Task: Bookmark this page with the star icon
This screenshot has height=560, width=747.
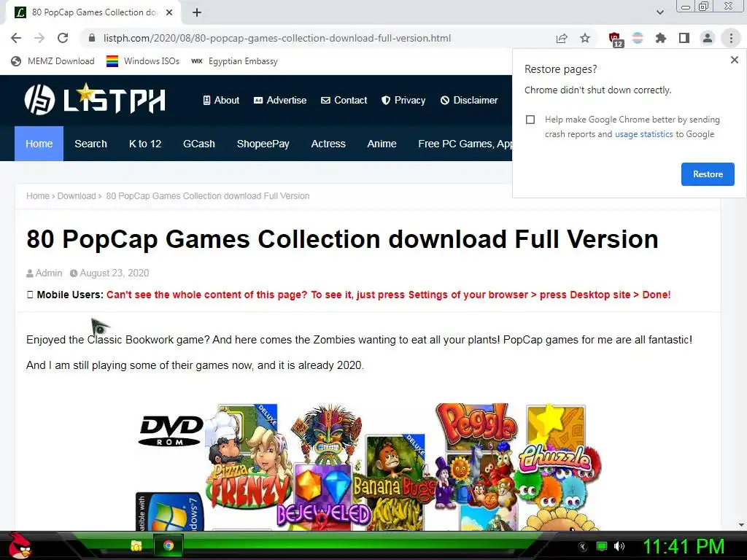Action: tap(585, 38)
